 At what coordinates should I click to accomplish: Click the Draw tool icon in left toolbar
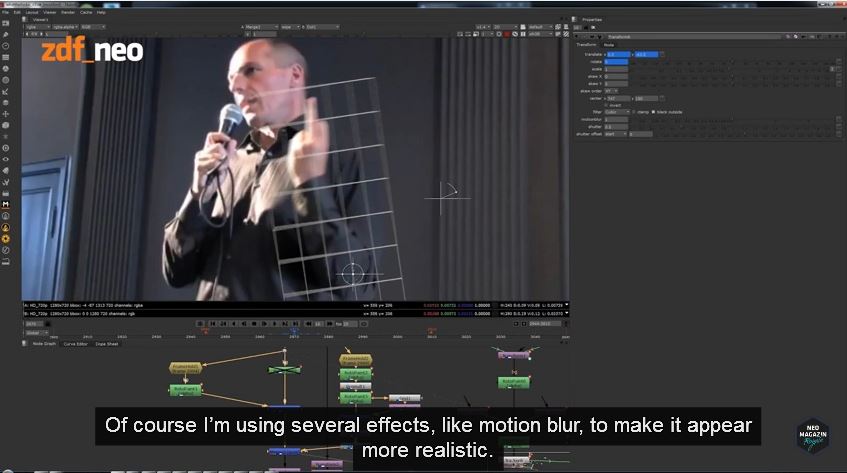click(6, 35)
